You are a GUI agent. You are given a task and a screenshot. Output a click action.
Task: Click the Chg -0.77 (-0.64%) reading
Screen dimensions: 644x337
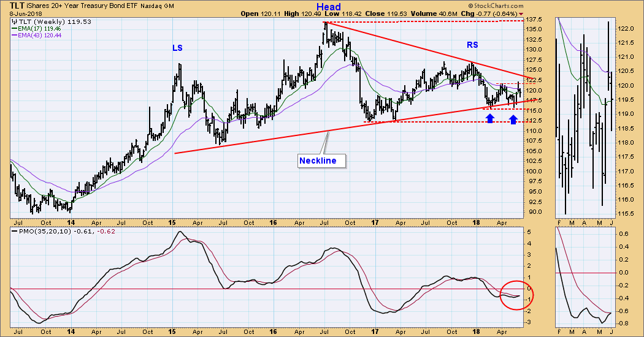coord(489,13)
